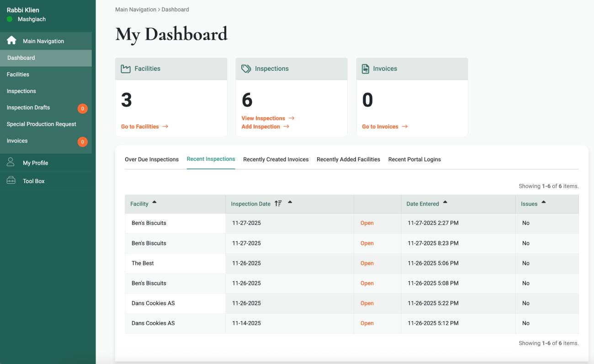This screenshot has height=364, width=594.
Task: Click the green status dot next to Mashgiach
Action: coord(10,19)
